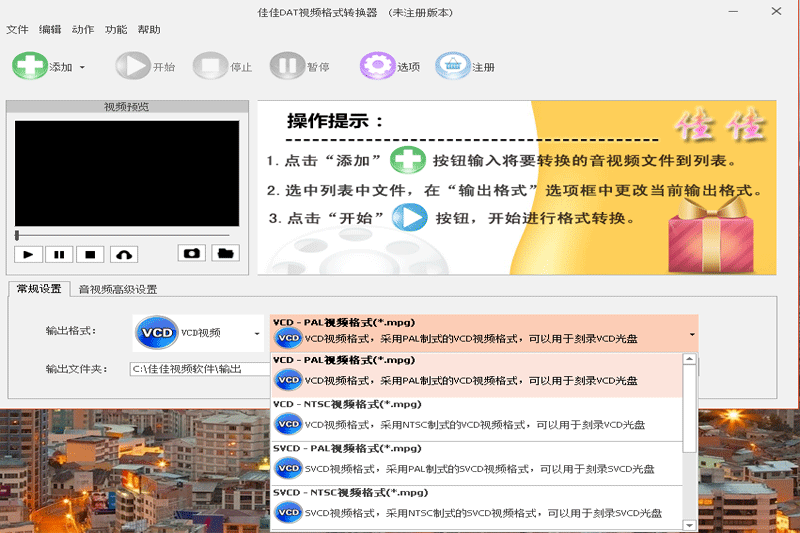Open the 文件 menu
This screenshot has width=800, height=533.
(17, 30)
